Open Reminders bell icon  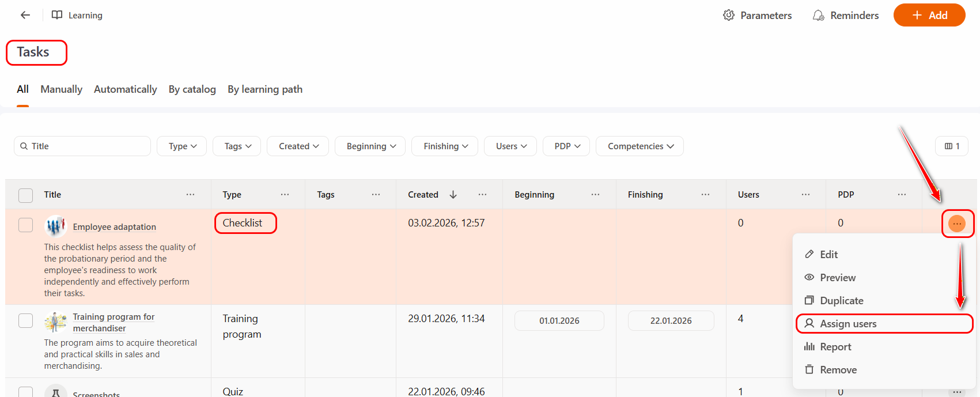point(818,16)
